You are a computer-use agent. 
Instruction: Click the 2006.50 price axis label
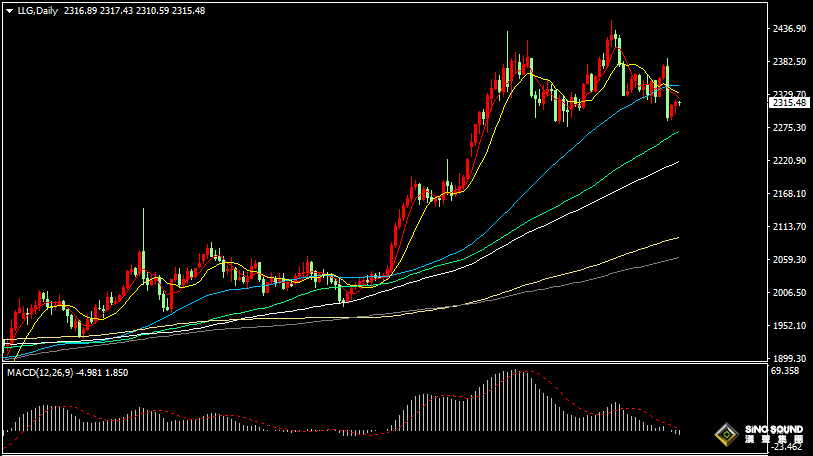tap(788, 293)
